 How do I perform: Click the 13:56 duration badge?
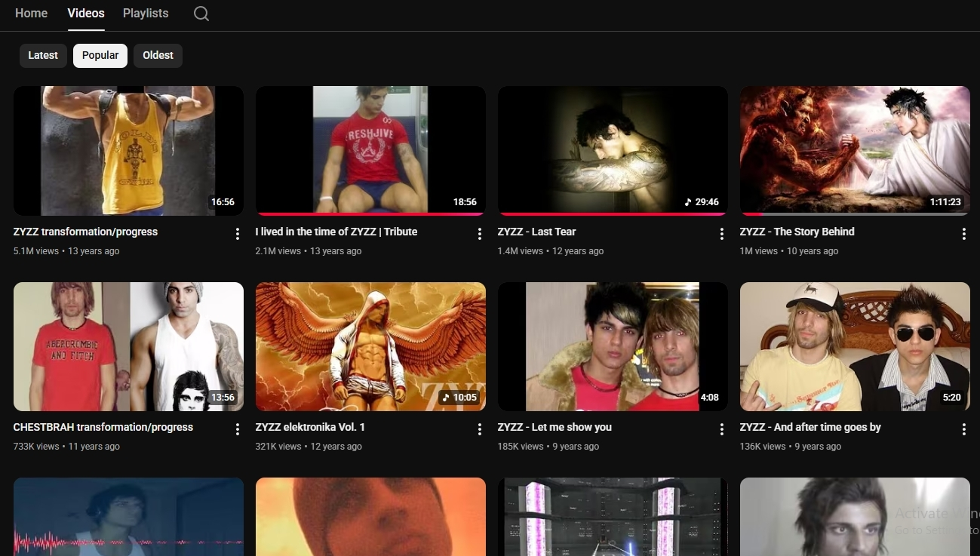(x=223, y=398)
